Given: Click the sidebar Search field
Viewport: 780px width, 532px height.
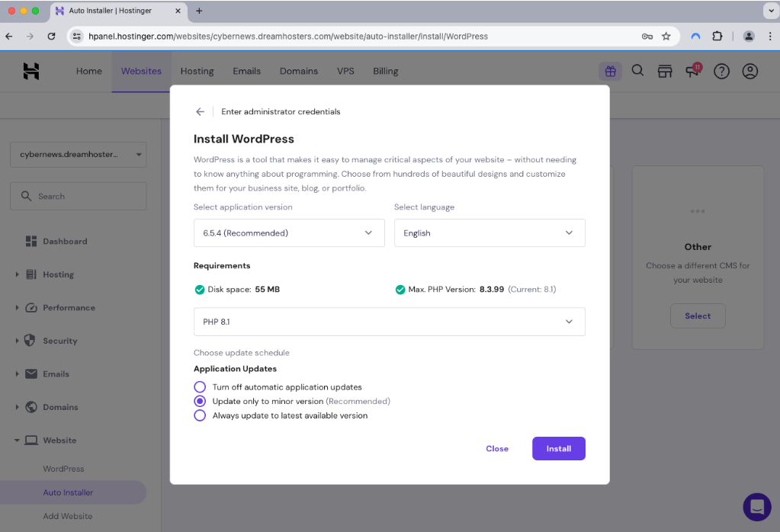Looking at the screenshot, I should [x=78, y=196].
